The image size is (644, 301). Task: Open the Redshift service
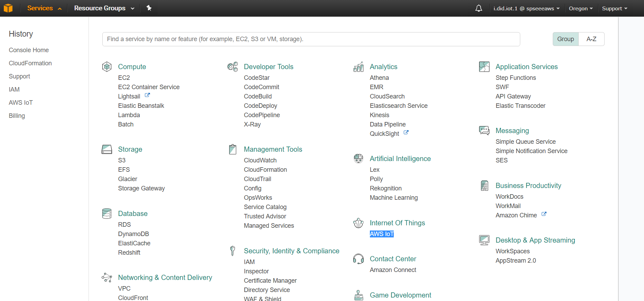[x=129, y=253]
